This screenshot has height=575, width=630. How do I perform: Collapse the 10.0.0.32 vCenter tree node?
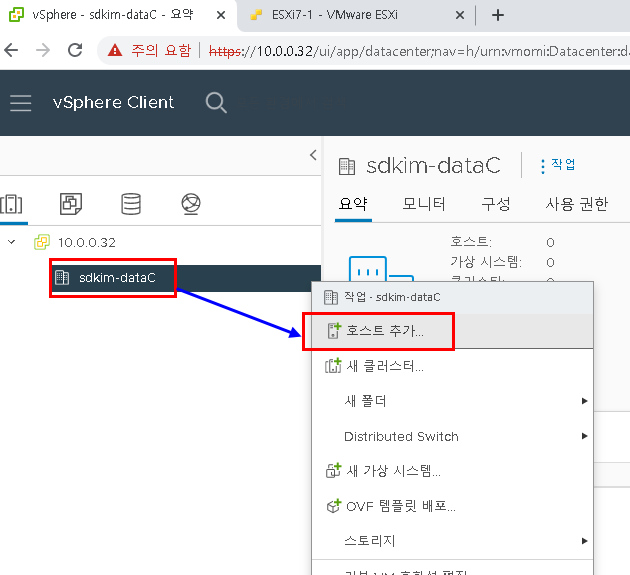12,242
